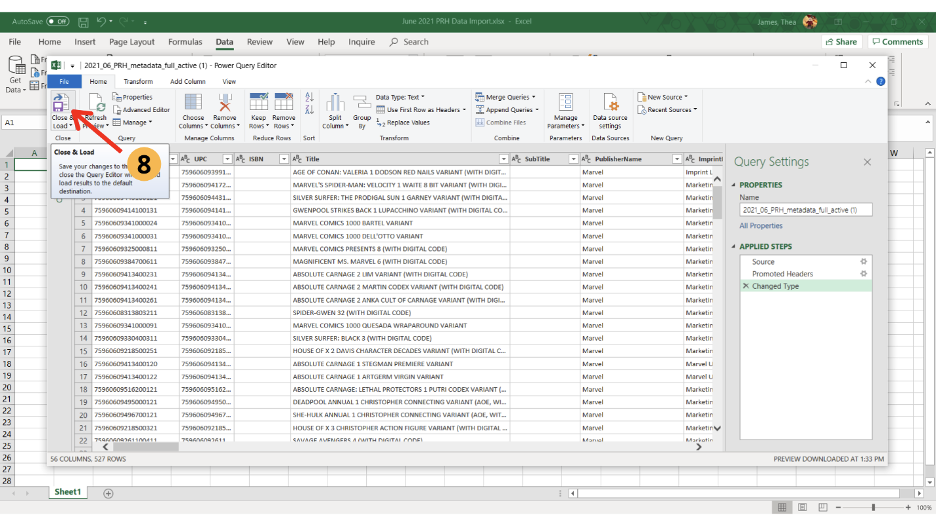Open the Advanced Editor
Image resolution: width=936 pixels, height=526 pixels.
point(141,110)
